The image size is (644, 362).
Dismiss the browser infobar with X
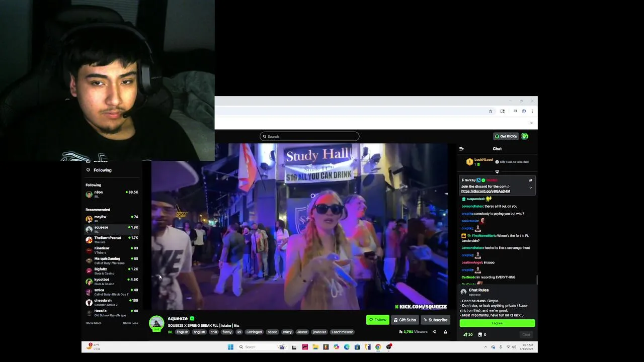(x=531, y=123)
